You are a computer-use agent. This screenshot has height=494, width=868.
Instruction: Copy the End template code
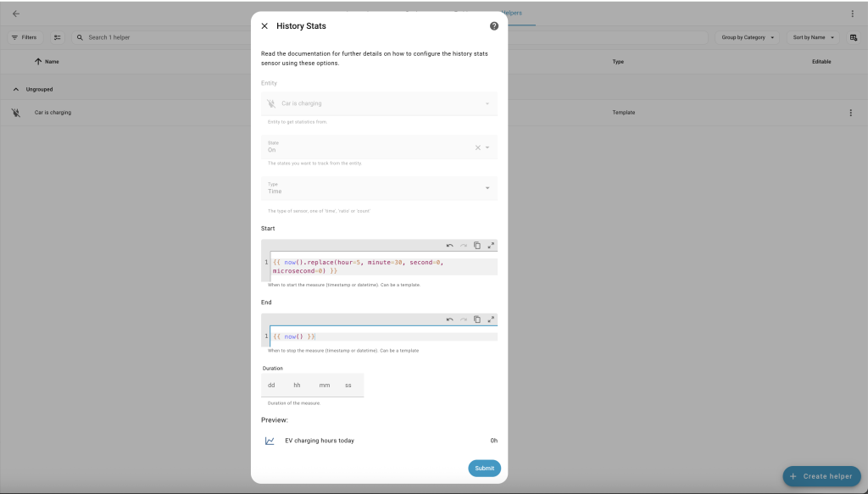point(477,319)
